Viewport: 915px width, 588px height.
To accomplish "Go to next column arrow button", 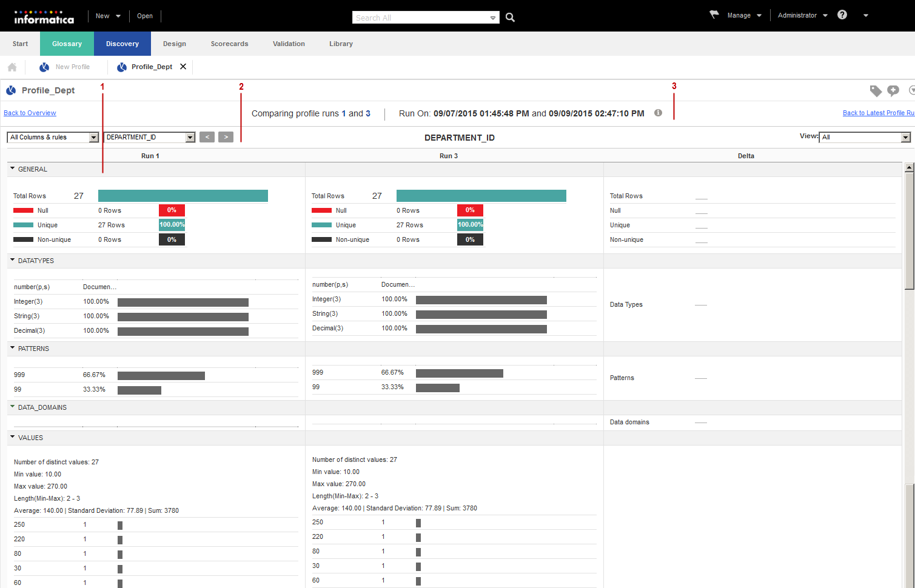I will click(x=226, y=137).
